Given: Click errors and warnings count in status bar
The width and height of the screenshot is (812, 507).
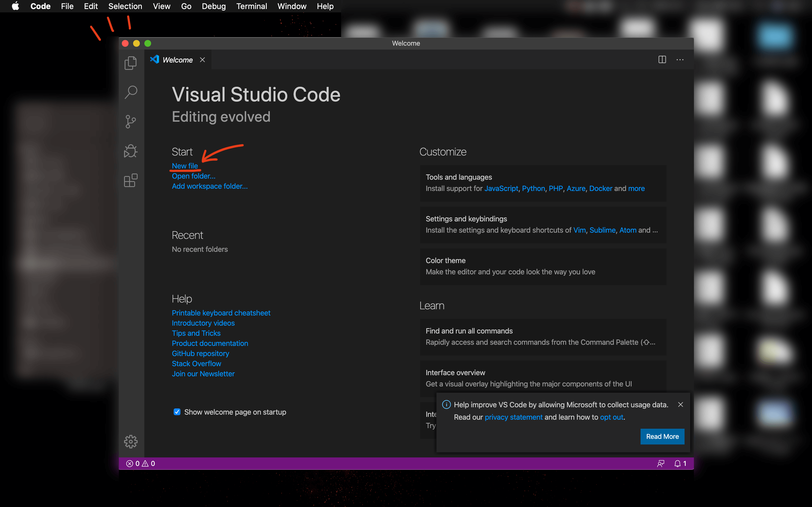Looking at the screenshot, I should pyautogui.click(x=140, y=463).
